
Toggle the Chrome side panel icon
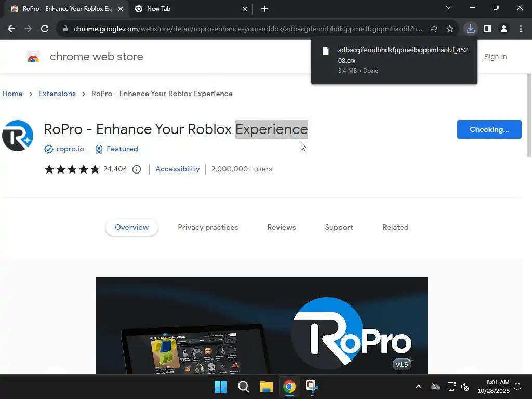point(487,29)
